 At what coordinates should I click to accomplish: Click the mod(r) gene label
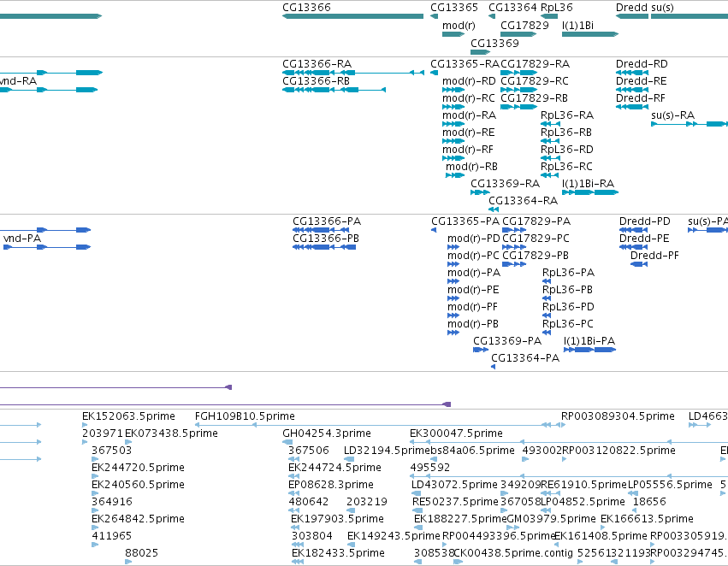point(459,26)
